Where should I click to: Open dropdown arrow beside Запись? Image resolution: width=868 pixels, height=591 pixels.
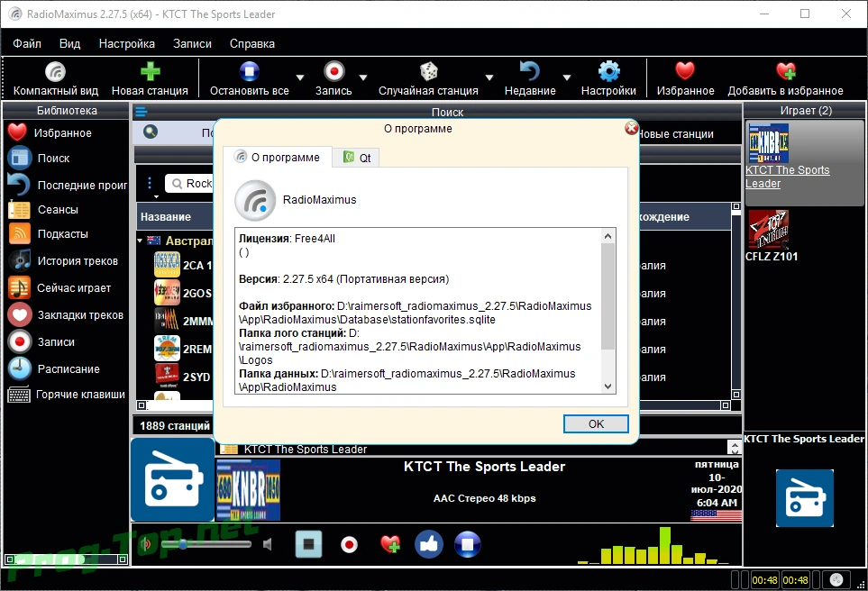[x=363, y=78]
